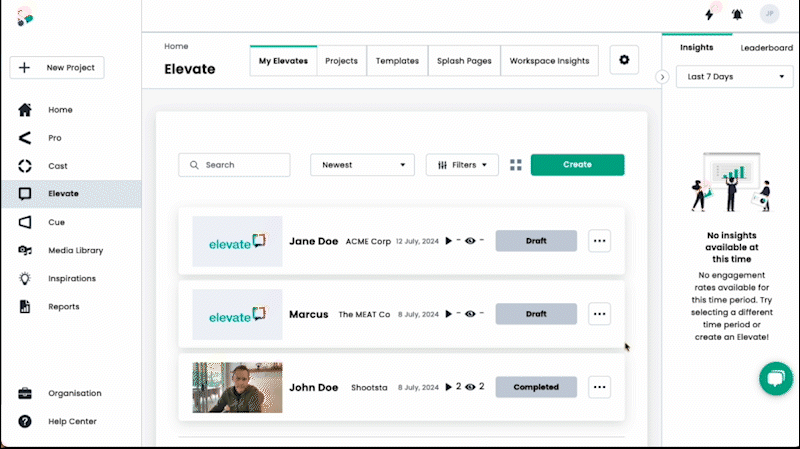800x449 pixels.
Task: Switch to the Leaderboard tab
Action: click(x=766, y=47)
